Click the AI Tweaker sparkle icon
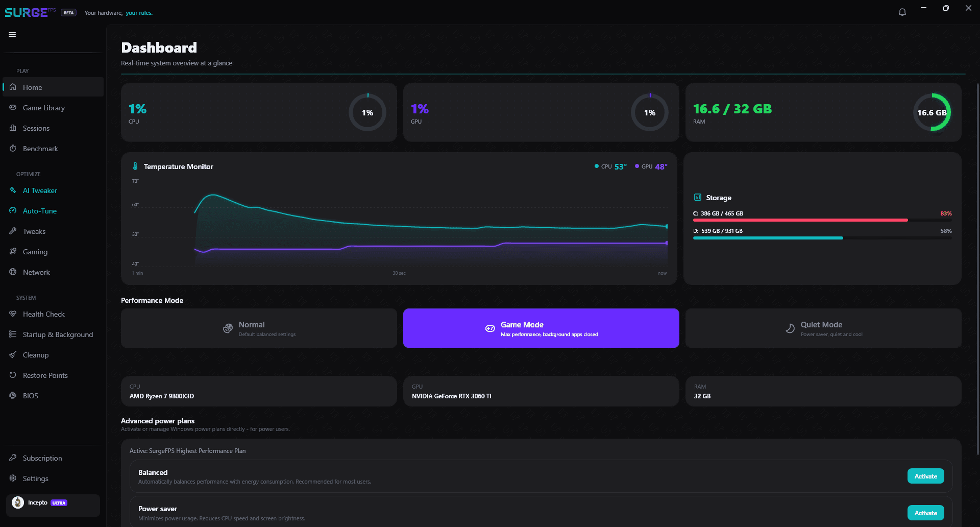Viewport: 980px width, 527px height. [x=13, y=190]
